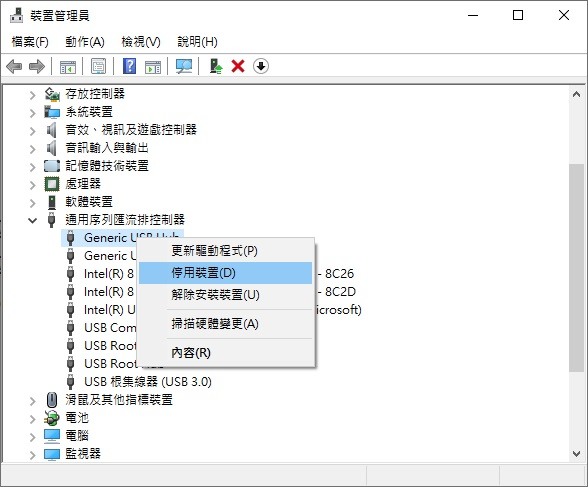Click the 通用序列匯流排控制器 USB icon
The height and width of the screenshot is (487, 588).
coord(52,220)
